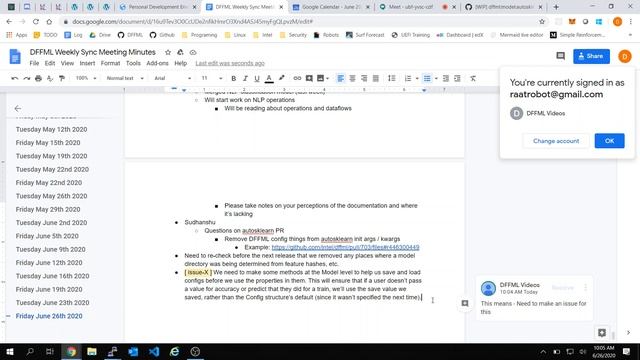Close the document outline with back arrow
This screenshot has width=640, height=360.
pyautogui.click(x=18, y=109)
